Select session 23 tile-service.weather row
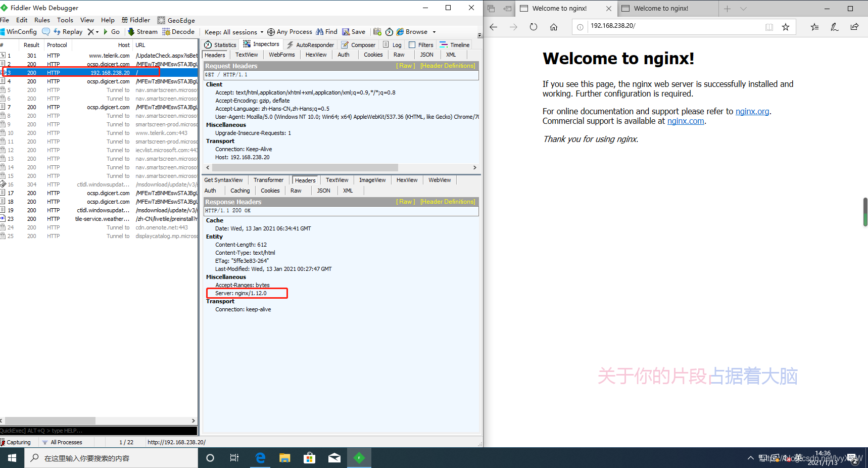 [99, 219]
